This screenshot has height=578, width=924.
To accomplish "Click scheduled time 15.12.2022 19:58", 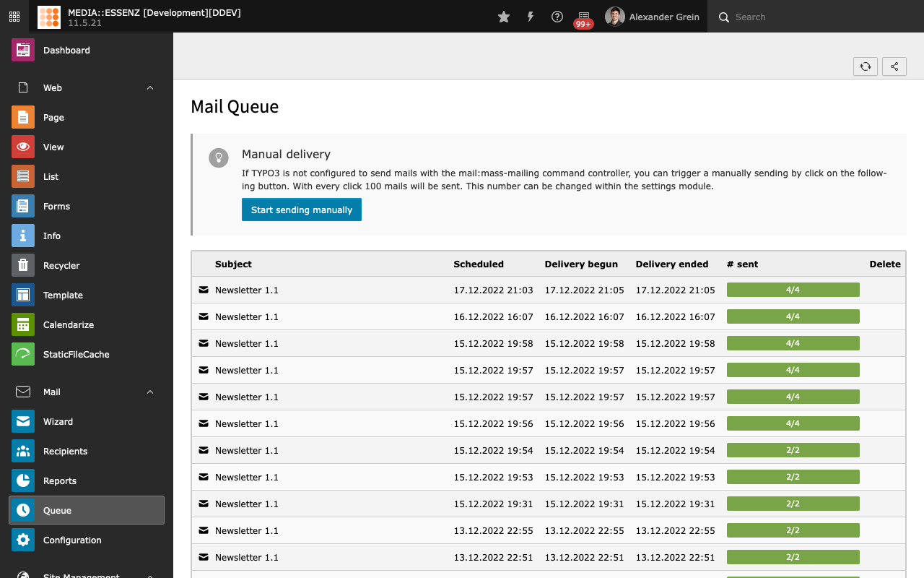I will (x=493, y=343).
